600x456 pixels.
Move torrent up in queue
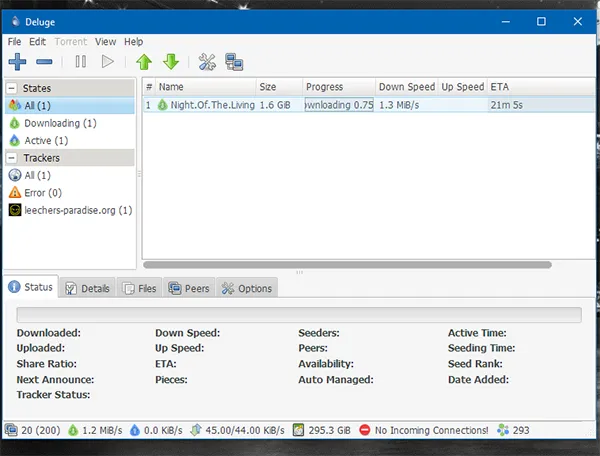(144, 62)
